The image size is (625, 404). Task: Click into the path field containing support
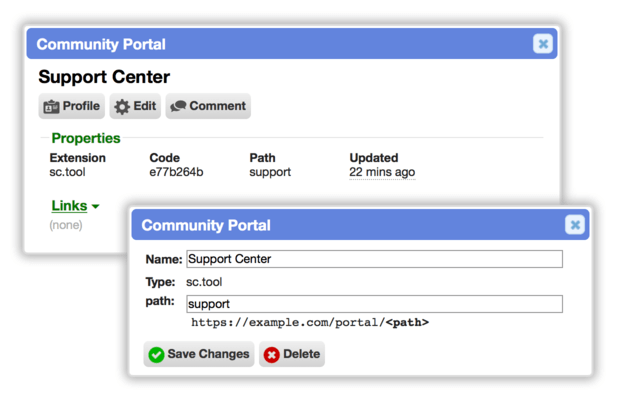[374, 304]
